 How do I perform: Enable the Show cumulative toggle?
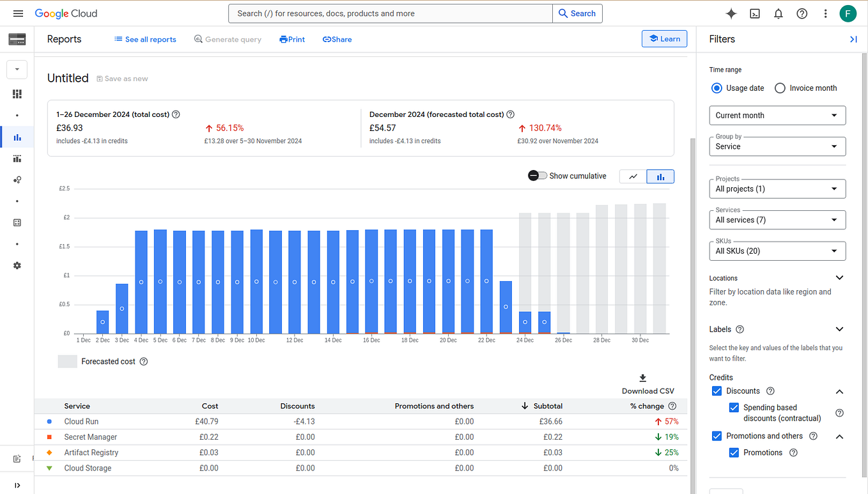[537, 176]
